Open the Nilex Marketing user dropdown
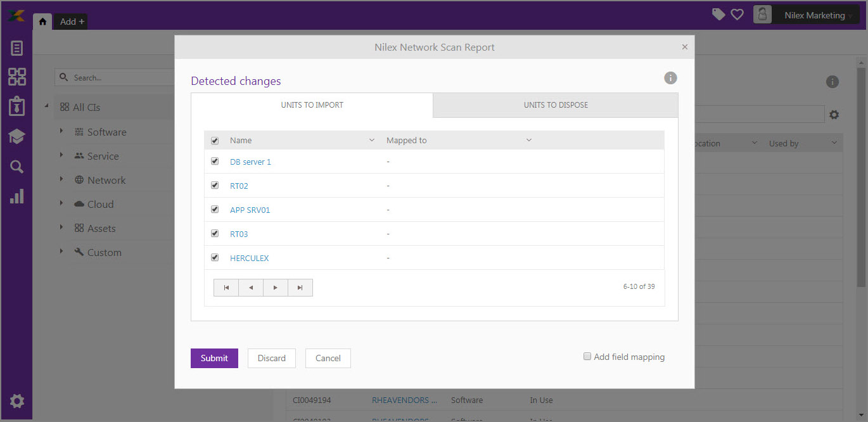 pos(815,15)
